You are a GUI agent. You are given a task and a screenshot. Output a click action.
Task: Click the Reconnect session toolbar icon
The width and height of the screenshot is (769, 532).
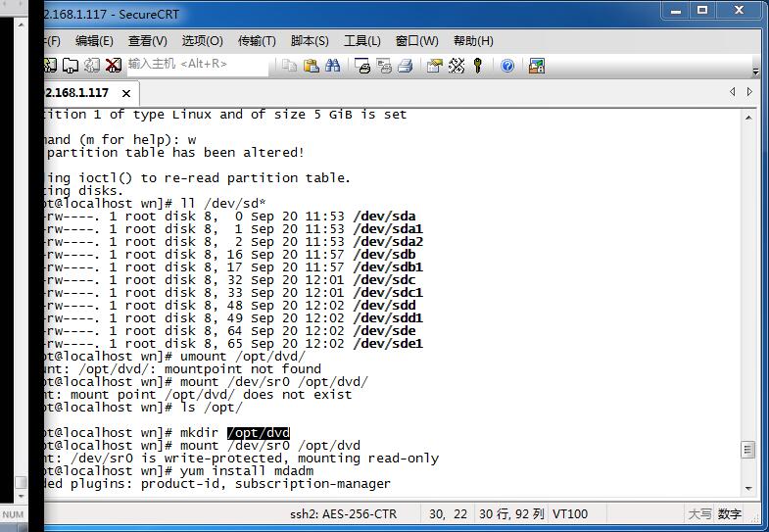click(x=92, y=66)
